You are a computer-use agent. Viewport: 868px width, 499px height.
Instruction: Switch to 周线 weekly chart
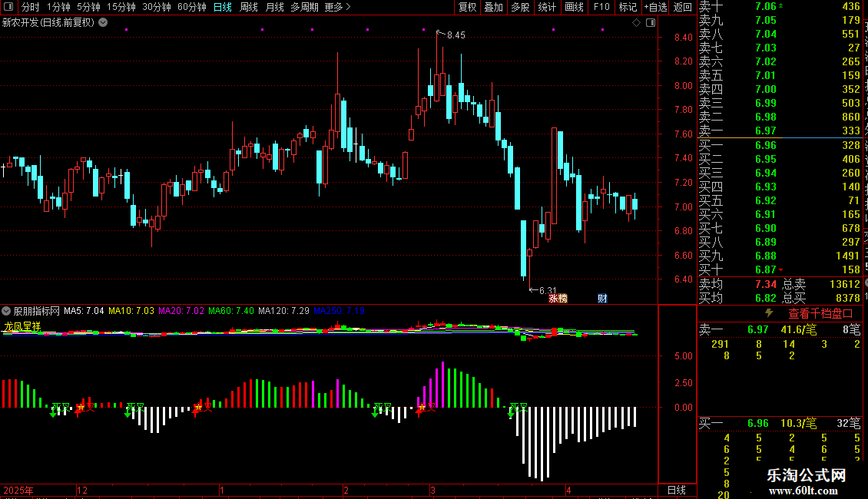coord(249,7)
